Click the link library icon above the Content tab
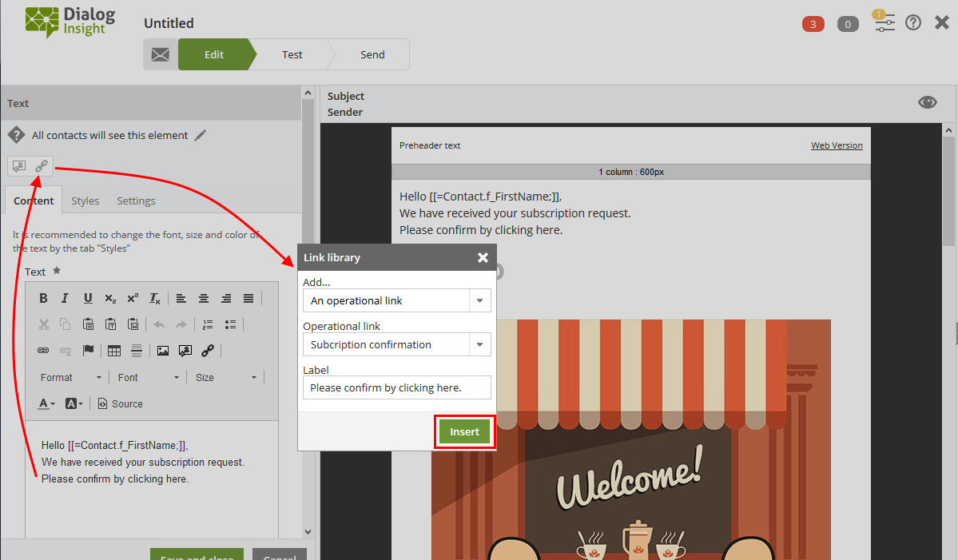The image size is (958, 560). (42, 165)
